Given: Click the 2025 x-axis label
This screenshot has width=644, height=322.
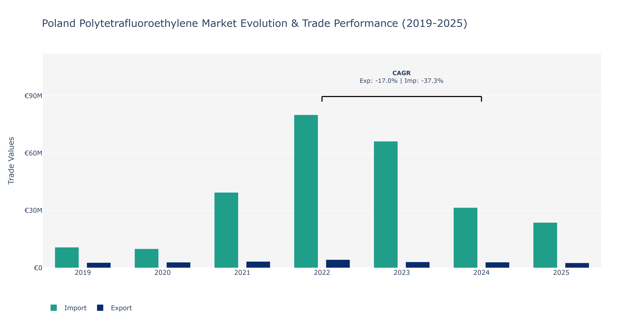Looking at the screenshot, I should 561,272.
